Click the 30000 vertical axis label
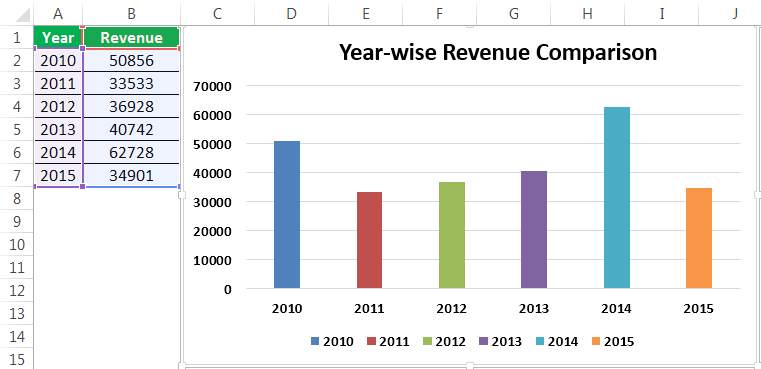This screenshot has width=761, height=369. pyautogui.click(x=212, y=202)
